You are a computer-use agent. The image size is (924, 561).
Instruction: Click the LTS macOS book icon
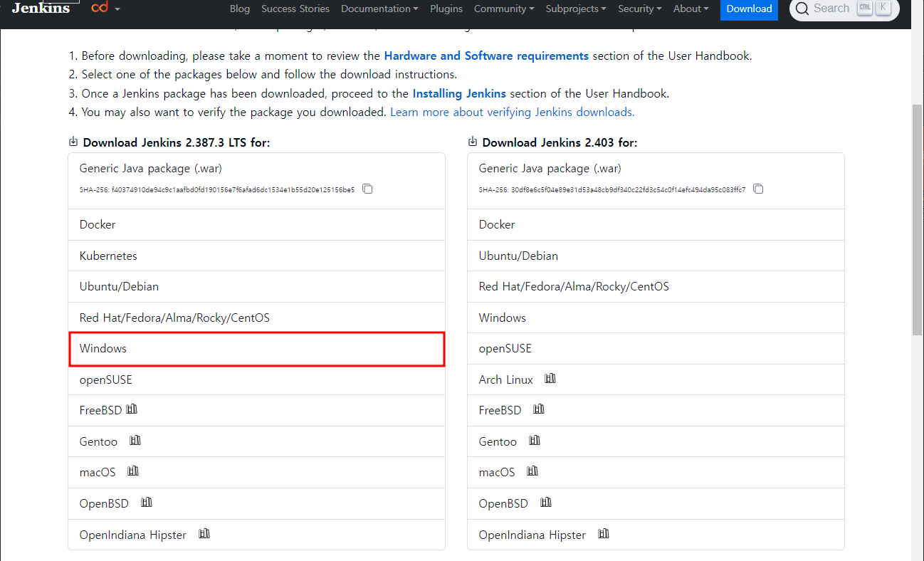click(x=133, y=471)
